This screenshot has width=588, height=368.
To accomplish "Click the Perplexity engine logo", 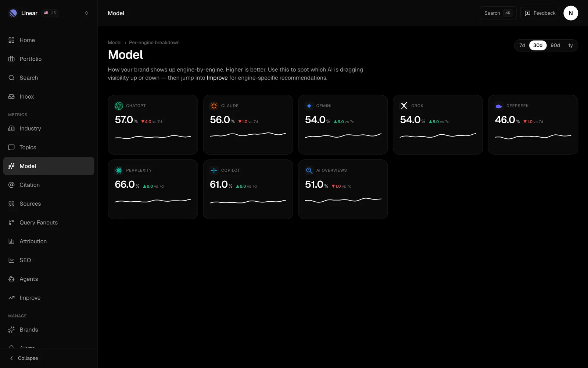I will coord(119,170).
